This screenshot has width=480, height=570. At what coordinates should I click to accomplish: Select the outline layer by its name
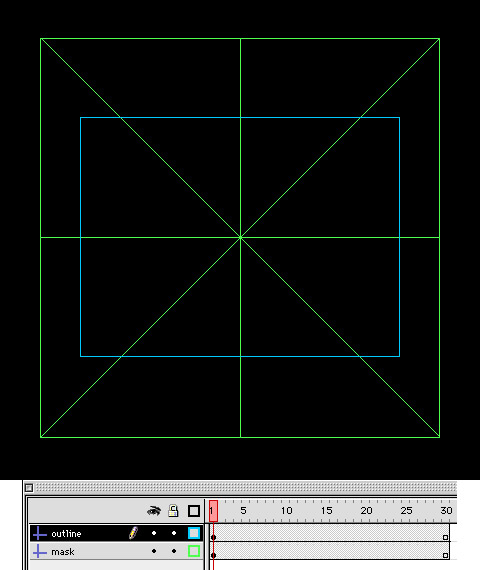[x=66, y=534]
